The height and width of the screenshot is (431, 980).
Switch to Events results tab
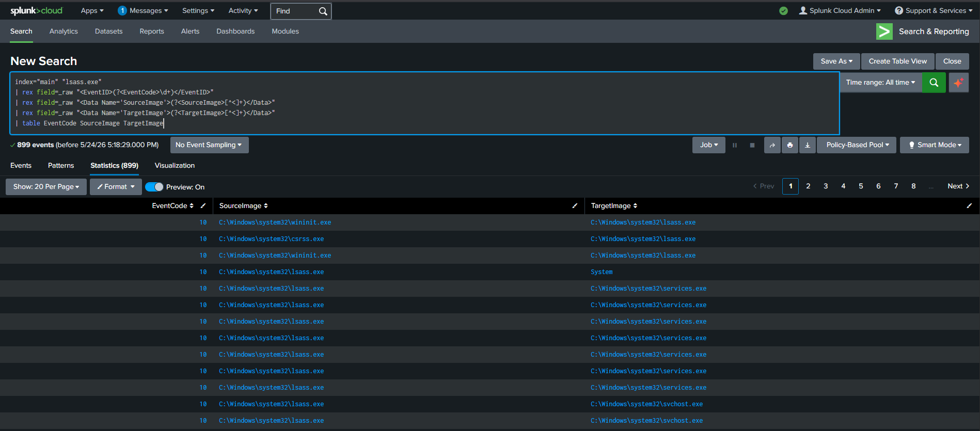[x=21, y=166]
